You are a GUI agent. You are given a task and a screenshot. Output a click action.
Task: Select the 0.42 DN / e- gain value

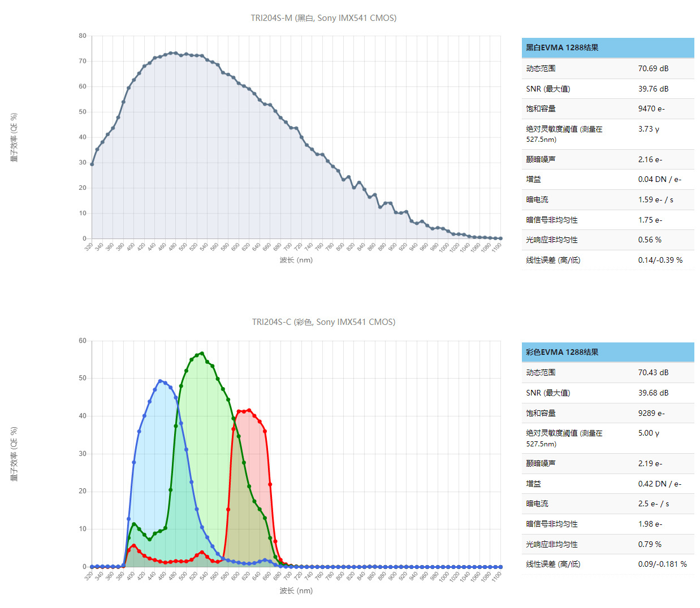tap(659, 484)
